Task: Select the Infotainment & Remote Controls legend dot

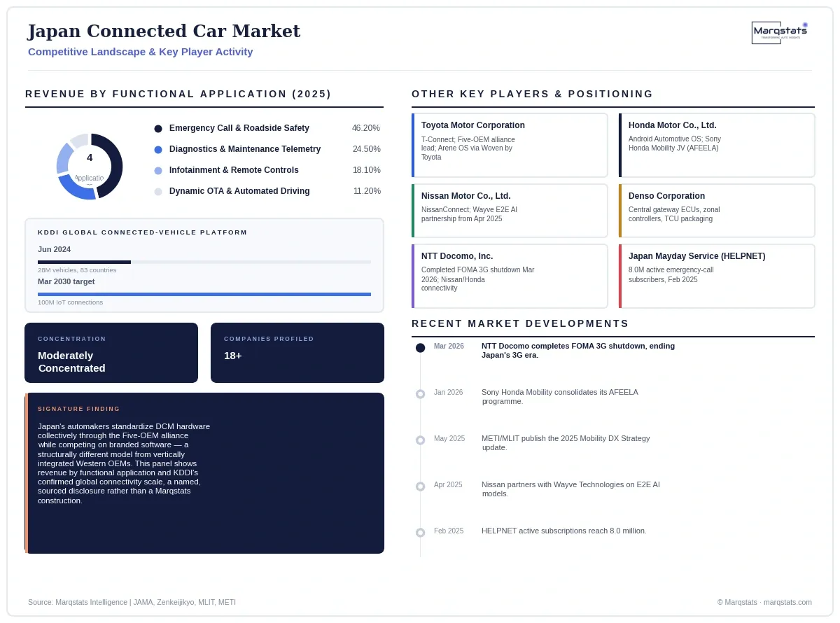Action: click(158, 171)
